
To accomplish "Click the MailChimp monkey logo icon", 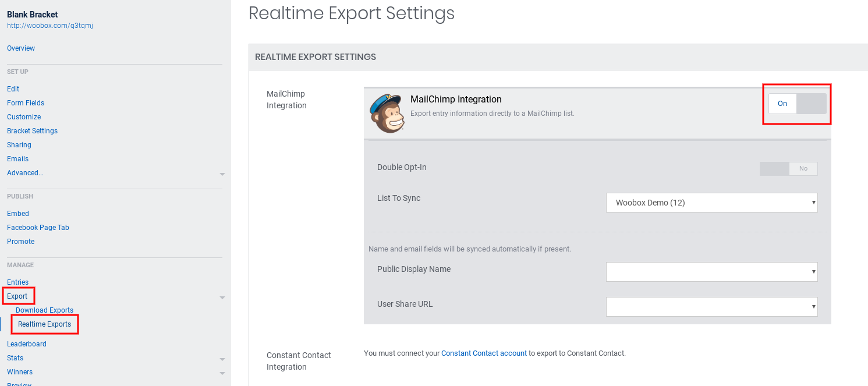I will click(x=387, y=114).
